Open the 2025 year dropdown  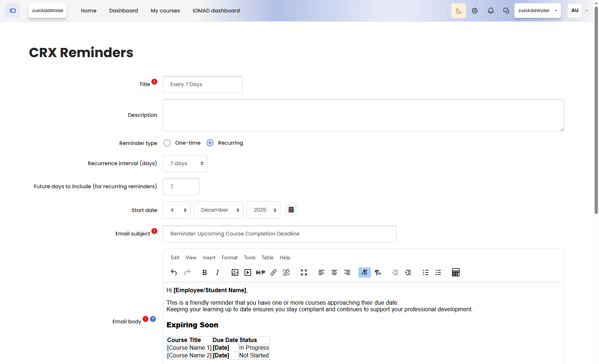click(x=263, y=210)
